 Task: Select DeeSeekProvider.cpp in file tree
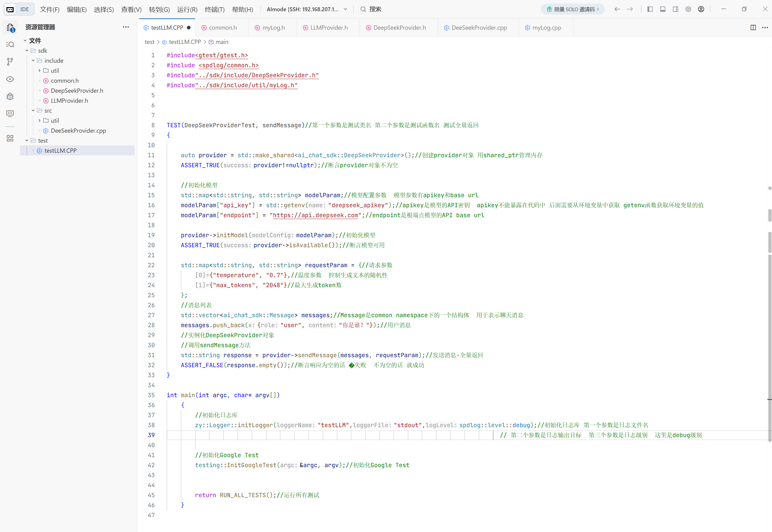(78, 131)
